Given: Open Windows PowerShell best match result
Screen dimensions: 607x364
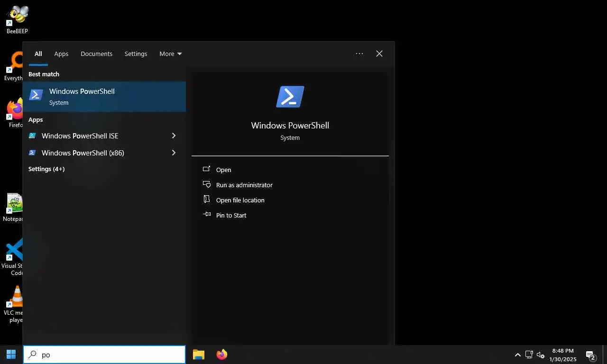Looking at the screenshot, I should pos(104,96).
